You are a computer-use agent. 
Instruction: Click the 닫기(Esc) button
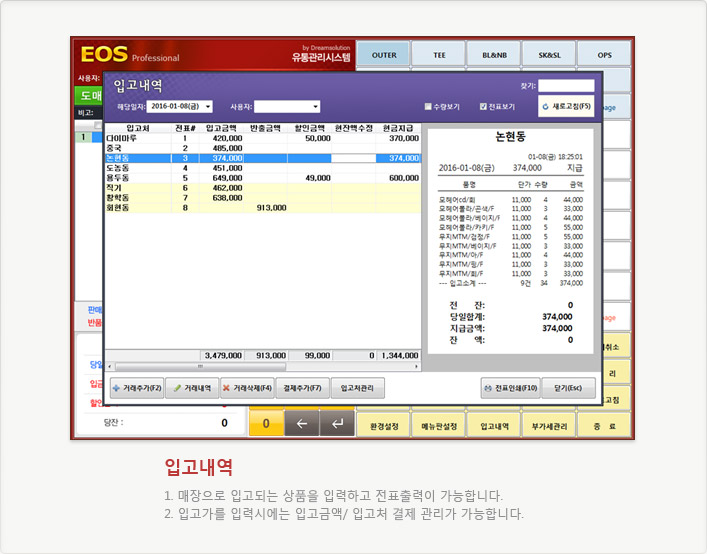click(568, 388)
